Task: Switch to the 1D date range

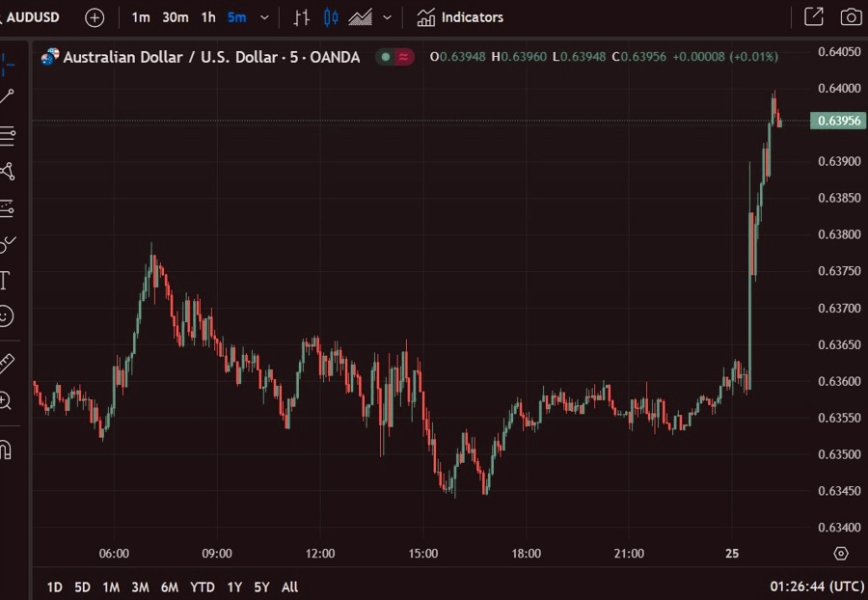Action: coord(55,586)
